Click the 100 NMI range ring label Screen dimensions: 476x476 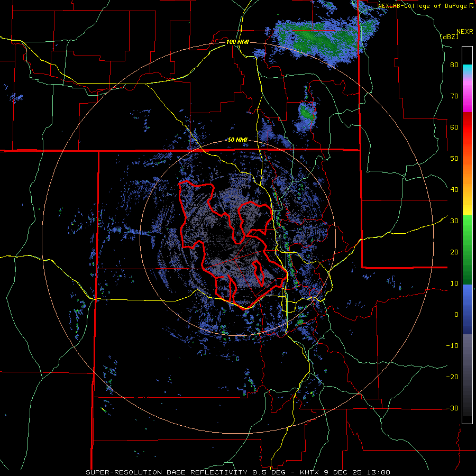tap(237, 42)
